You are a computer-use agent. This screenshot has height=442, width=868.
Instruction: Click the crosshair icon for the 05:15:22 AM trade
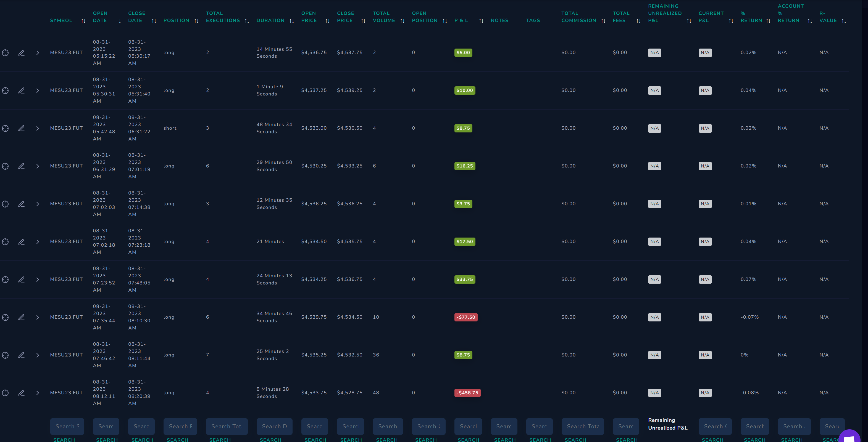click(x=5, y=53)
